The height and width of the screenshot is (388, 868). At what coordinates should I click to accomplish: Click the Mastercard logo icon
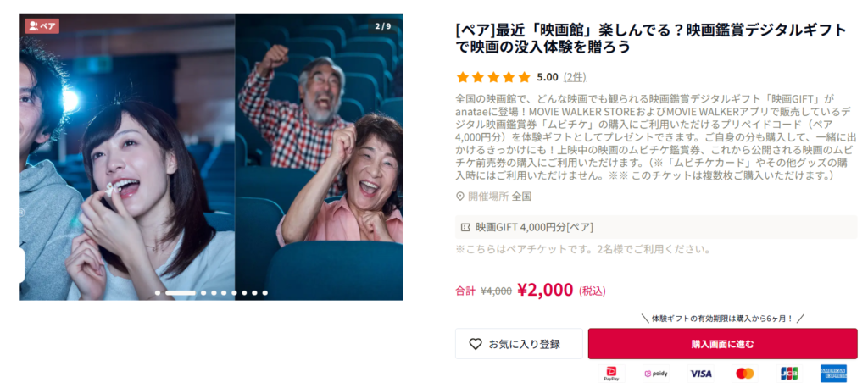[x=744, y=374]
